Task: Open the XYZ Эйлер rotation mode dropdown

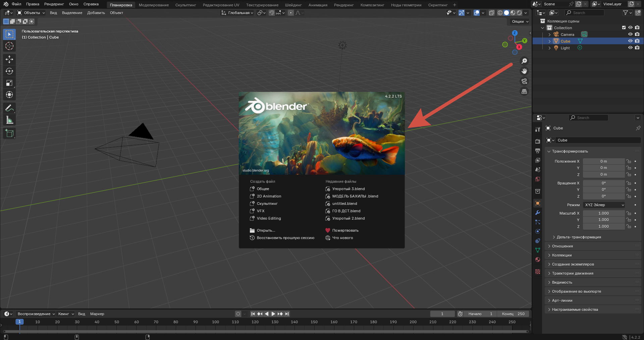Action: [x=604, y=205]
